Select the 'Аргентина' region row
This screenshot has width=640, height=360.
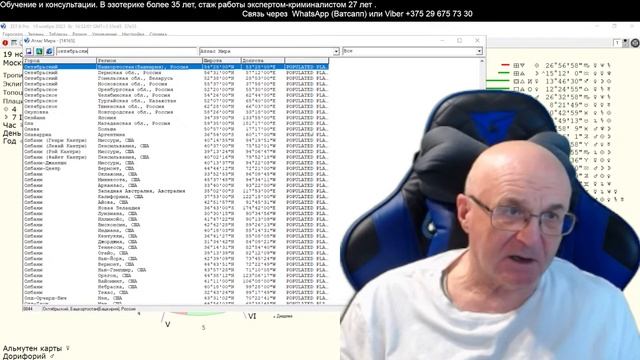176,134
